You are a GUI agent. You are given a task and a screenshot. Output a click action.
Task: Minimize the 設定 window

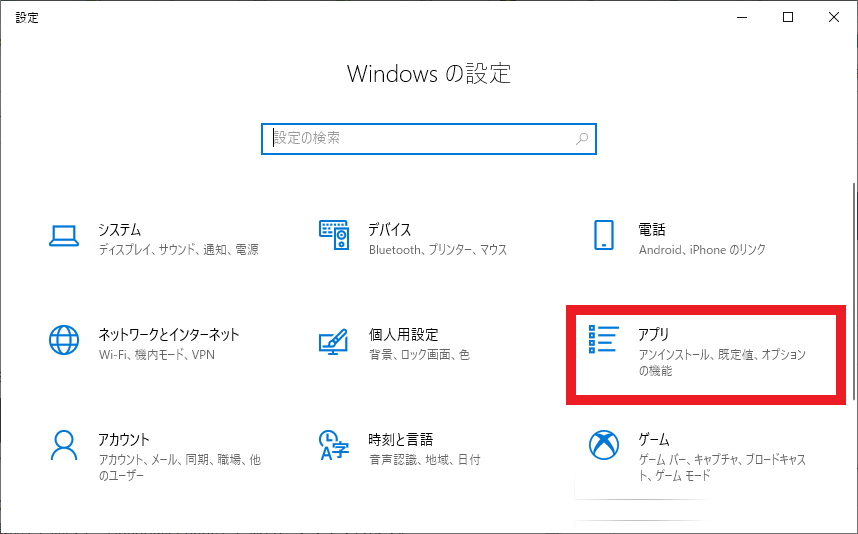[742, 18]
